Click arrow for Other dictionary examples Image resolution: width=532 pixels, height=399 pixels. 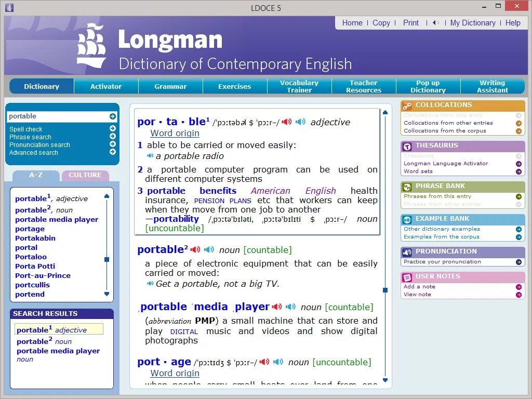[518, 229]
